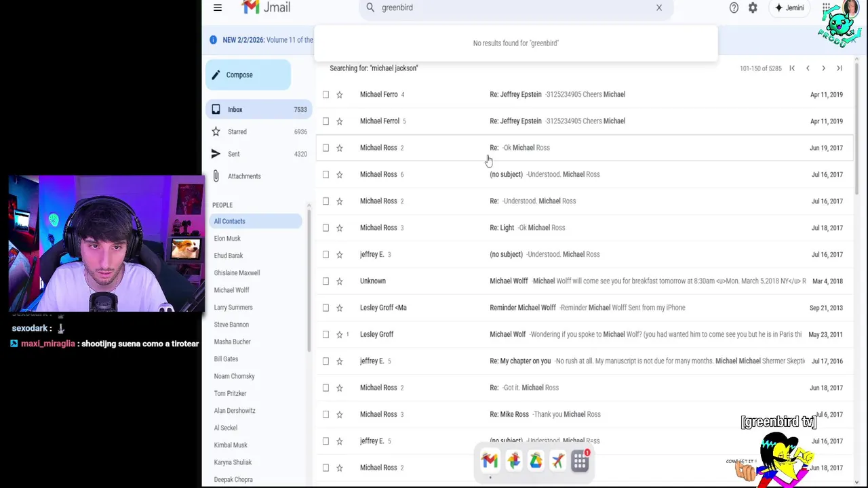
Task: Check the Lesley Groff Reminder Michael Wolff email
Action: (x=325, y=308)
